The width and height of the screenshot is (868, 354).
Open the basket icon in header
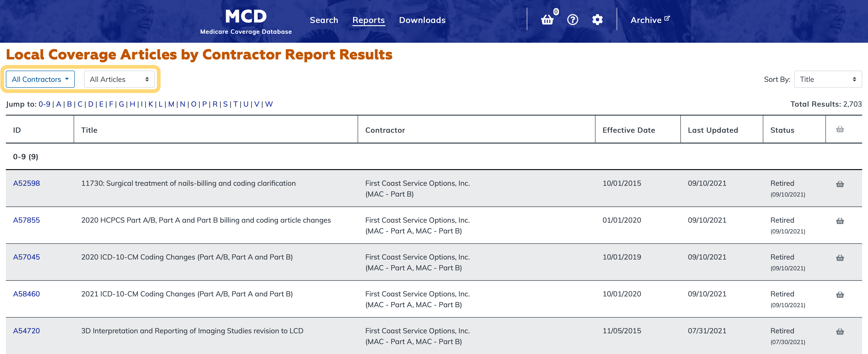click(x=547, y=20)
